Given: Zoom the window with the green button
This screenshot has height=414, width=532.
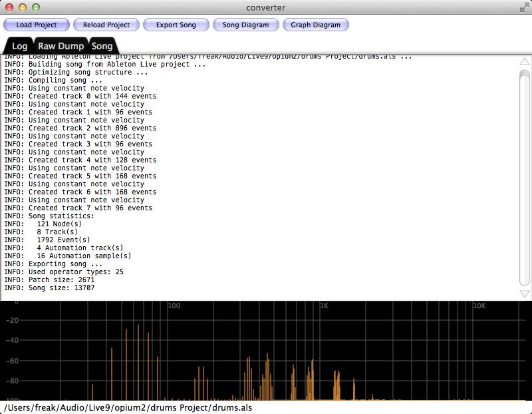Looking at the screenshot, I should tap(36, 7).
